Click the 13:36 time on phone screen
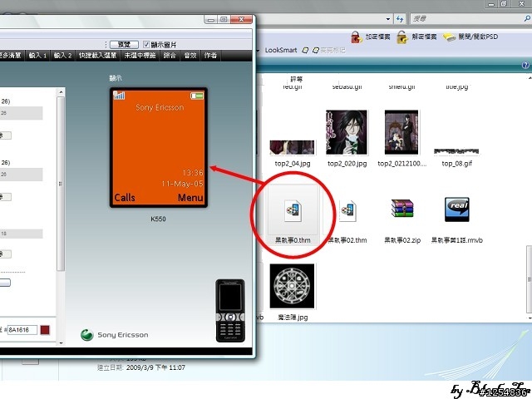 pos(193,173)
